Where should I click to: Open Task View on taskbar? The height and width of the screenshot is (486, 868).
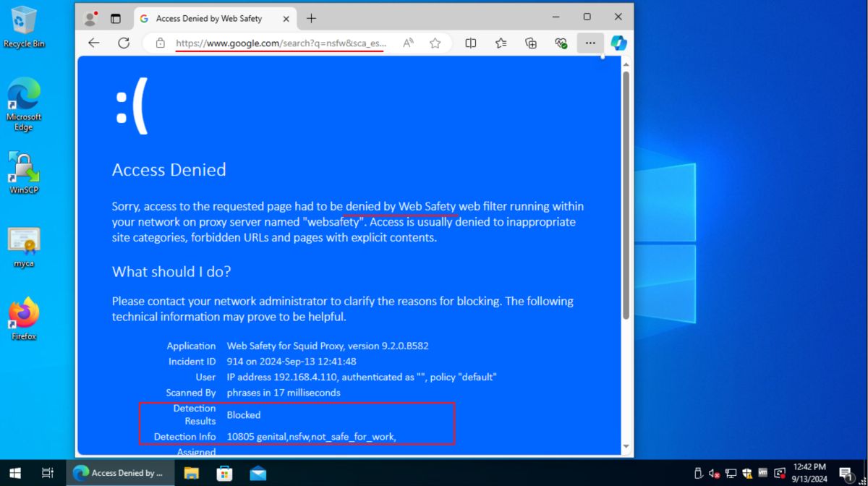(x=48, y=473)
